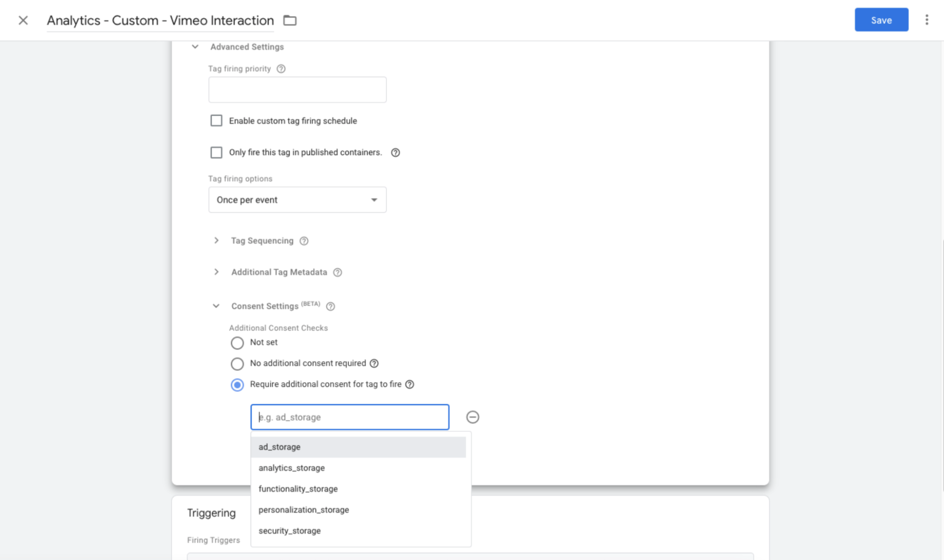The width and height of the screenshot is (944, 560).
Task: Click the Firing Triggers label
Action: [213, 540]
